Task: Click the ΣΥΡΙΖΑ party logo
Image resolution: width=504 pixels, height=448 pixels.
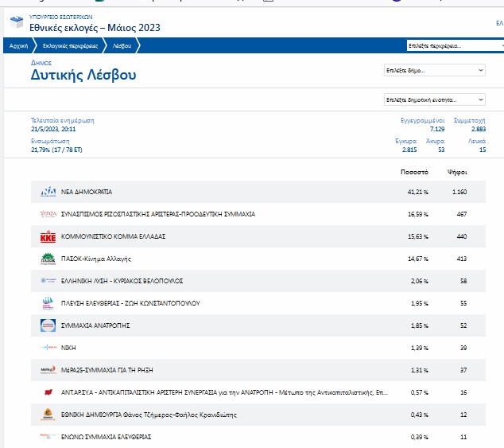Action: tap(48, 214)
